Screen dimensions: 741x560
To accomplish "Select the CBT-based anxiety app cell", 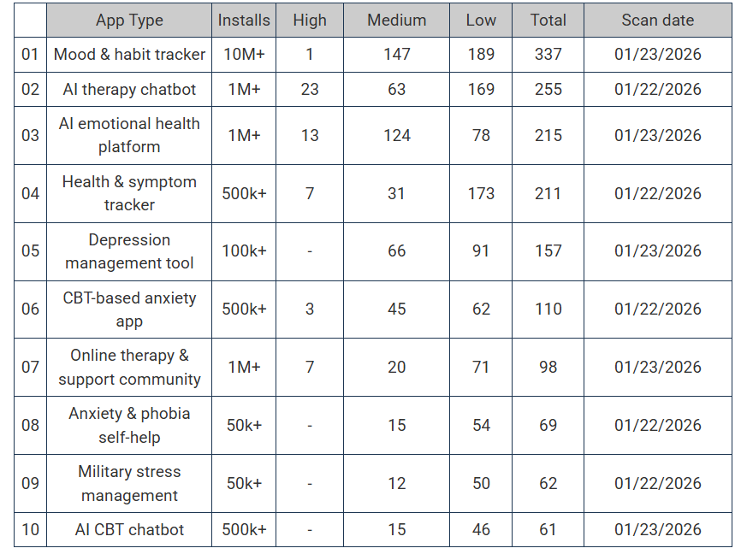I will (129, 309).
